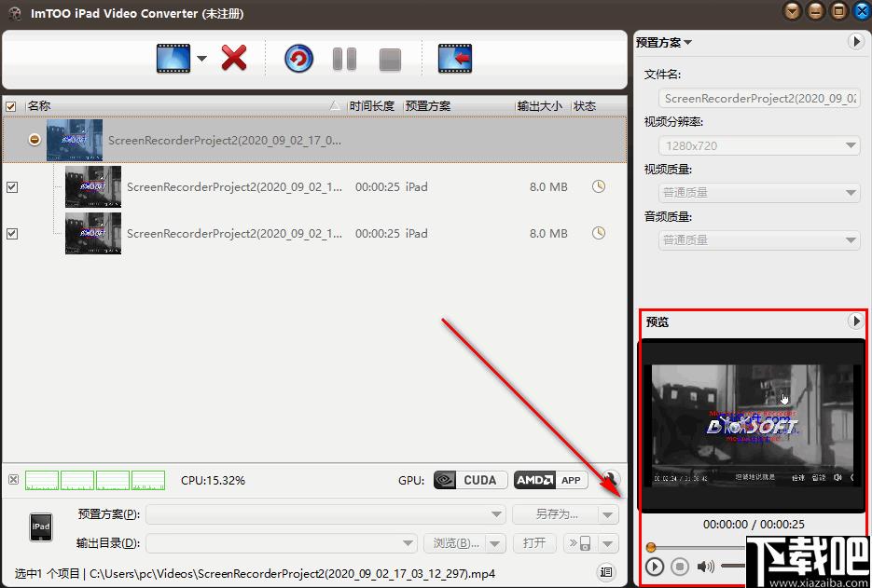Sort by the 预置方案 column header

[x=428, y=105]
